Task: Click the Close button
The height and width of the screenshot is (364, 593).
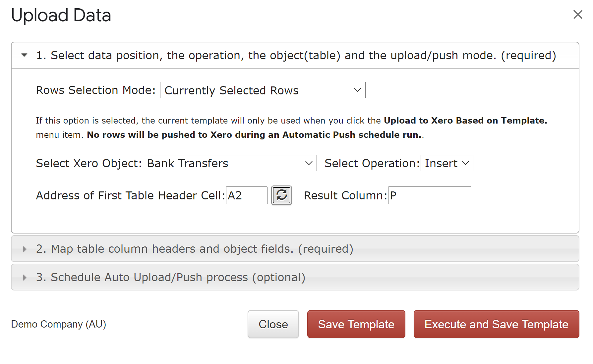Action: pos(273,324)
